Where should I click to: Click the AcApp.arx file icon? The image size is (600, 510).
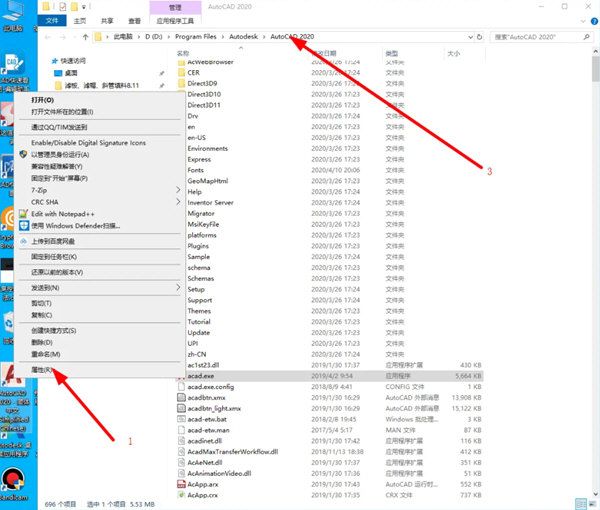181,484
